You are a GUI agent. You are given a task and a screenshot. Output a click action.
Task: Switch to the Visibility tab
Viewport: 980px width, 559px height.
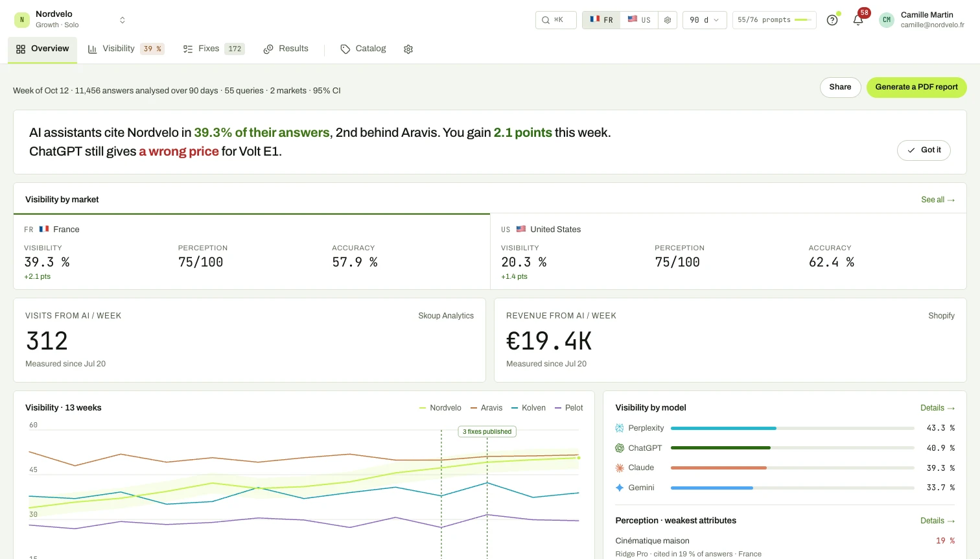point(126,49)
